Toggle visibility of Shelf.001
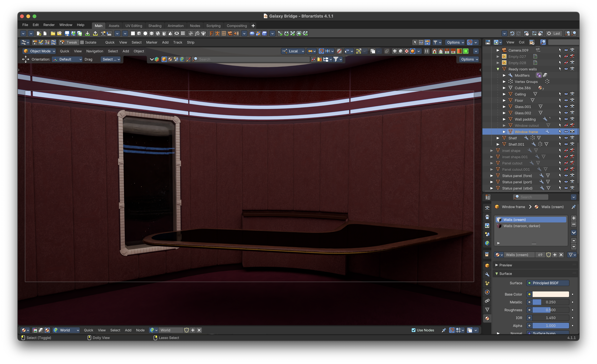The height and width of the screenshot is (364, 597). [566, 144]
